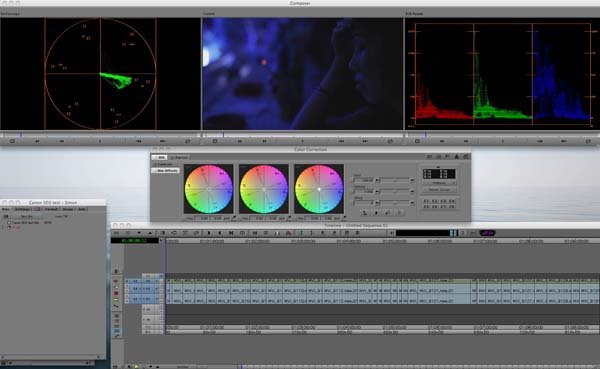Click the eyedropper icon under the middle color wheel
Image resolution: width=600 pixels, height=369 pixels.
(x=289, y=218)
